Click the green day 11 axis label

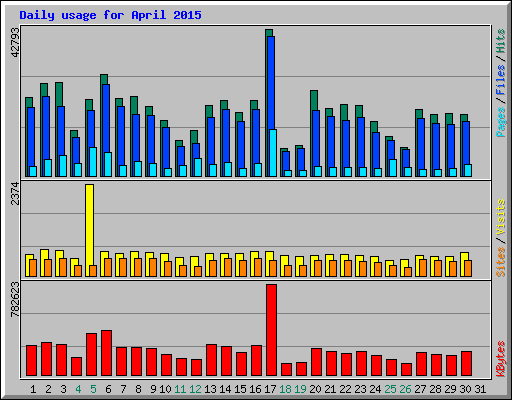click(x=180, y=389)
